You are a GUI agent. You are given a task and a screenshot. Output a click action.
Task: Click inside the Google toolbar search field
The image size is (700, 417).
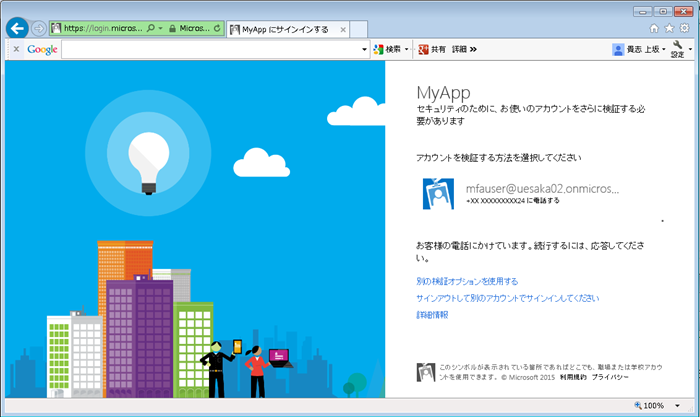(x=211, y=49)
